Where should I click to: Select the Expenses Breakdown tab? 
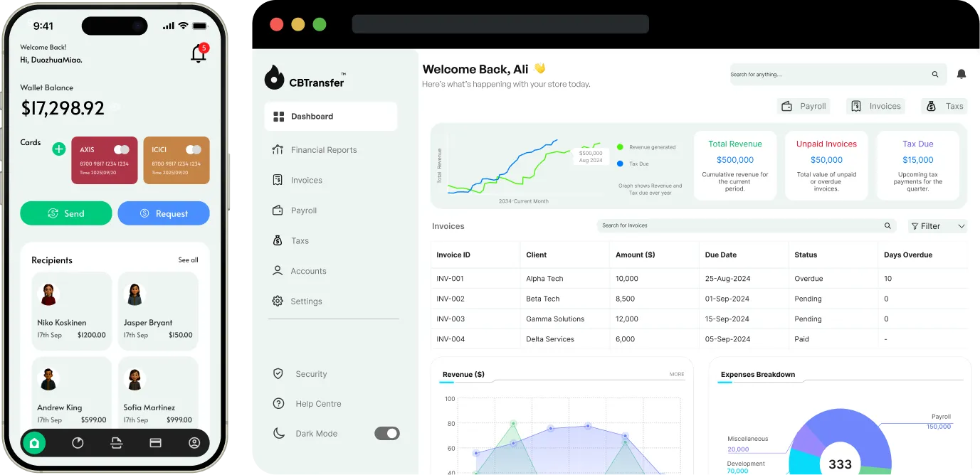[758, 374]
